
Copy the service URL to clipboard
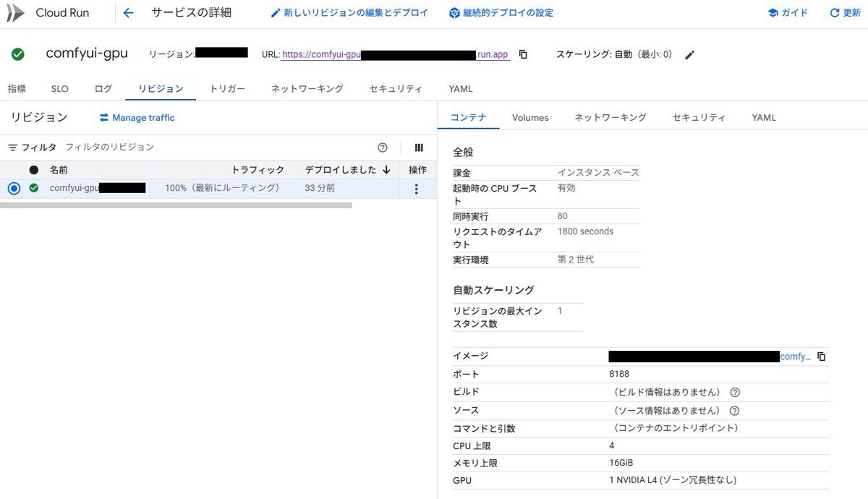tap(523, 55)
